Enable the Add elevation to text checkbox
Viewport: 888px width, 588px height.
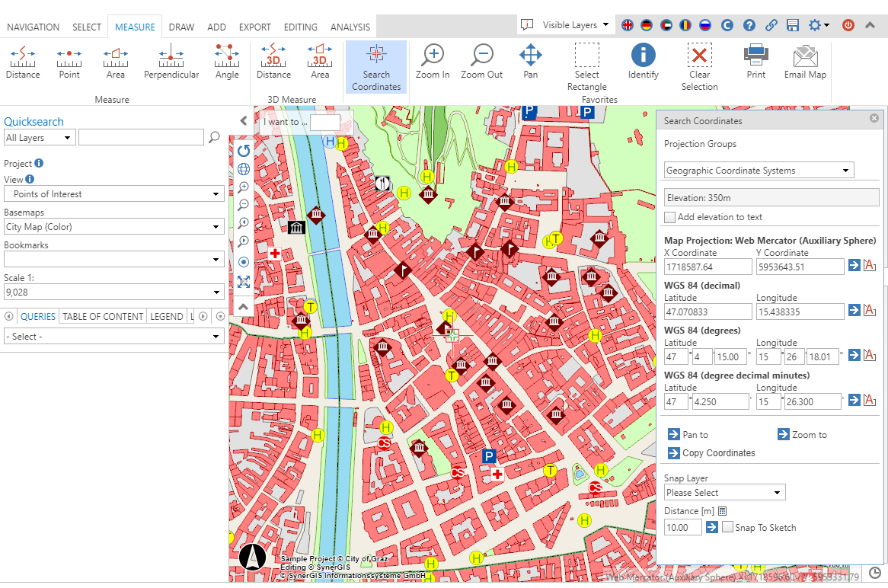(670, 217)
